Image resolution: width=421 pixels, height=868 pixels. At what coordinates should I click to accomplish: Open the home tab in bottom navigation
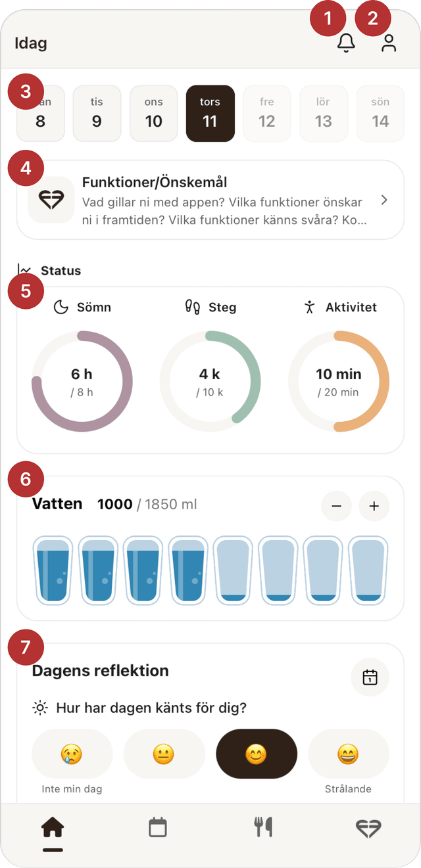(x=53, y=828)
